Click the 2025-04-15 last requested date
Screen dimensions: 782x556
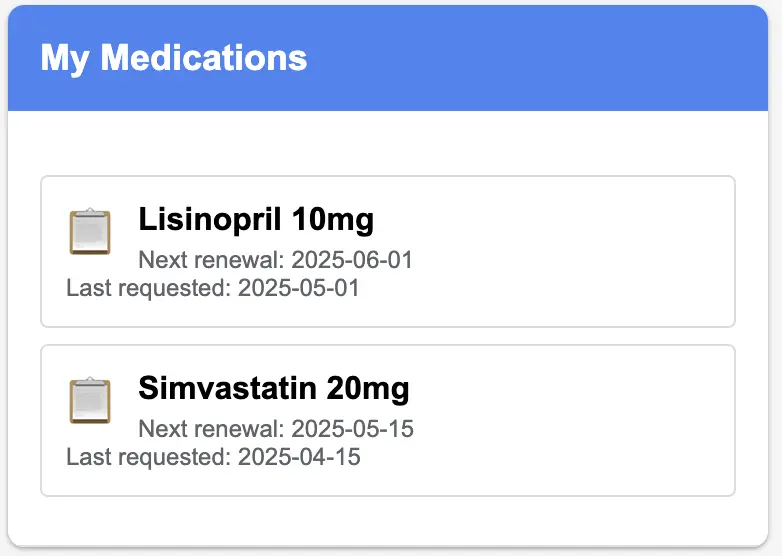coord(299,457)
